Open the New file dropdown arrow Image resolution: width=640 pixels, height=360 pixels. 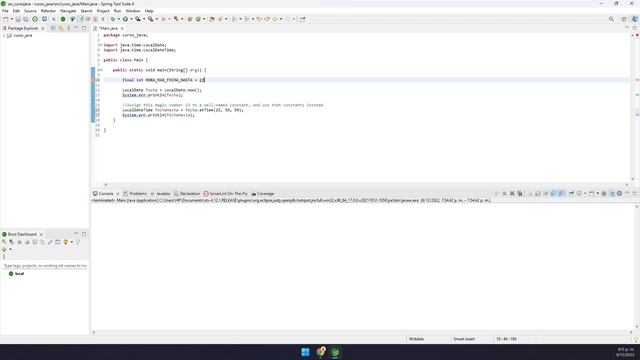tap(12, 19)
